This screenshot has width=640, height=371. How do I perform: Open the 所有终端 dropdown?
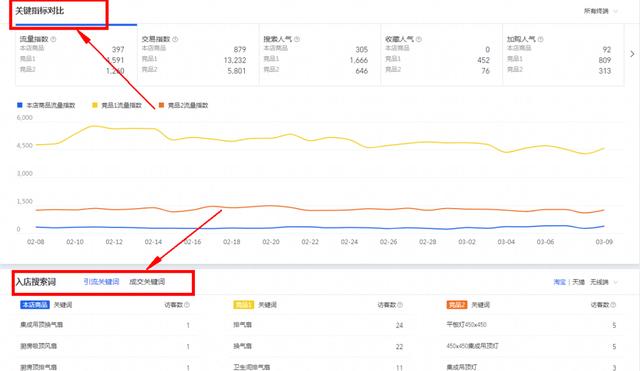(x=600, y=11)
